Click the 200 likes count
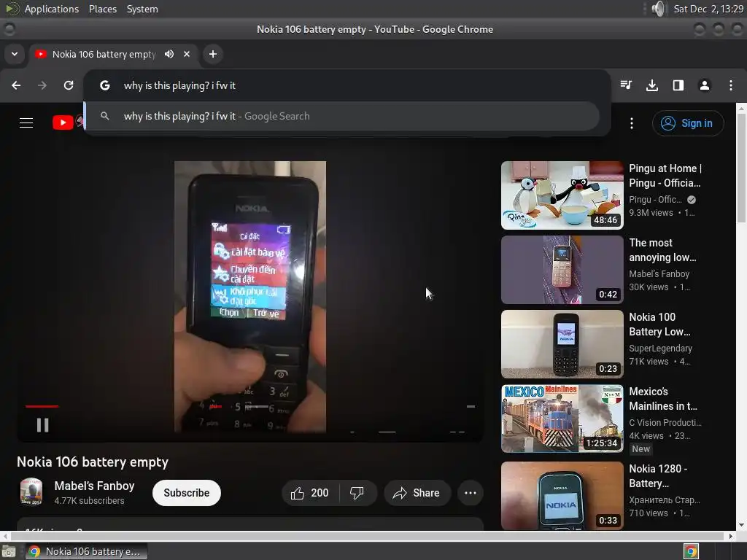The image size is (747, 560). pyautogui.click(x=320, y=493)
